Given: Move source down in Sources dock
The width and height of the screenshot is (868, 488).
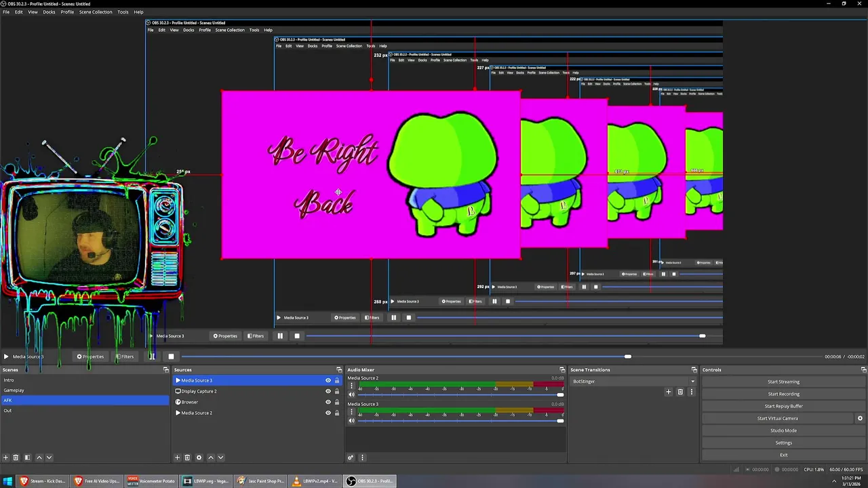Looking at the screenshot, I should coord(220,457).
